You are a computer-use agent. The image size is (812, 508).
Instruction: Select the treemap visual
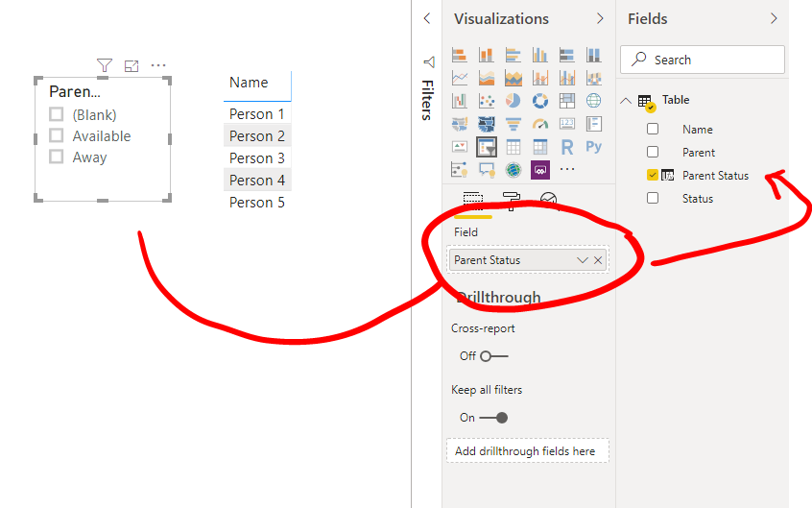pos(567,101)
